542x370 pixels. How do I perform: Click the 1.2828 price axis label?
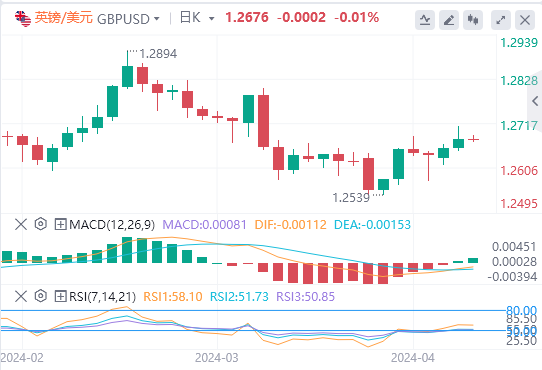[519, 81]
